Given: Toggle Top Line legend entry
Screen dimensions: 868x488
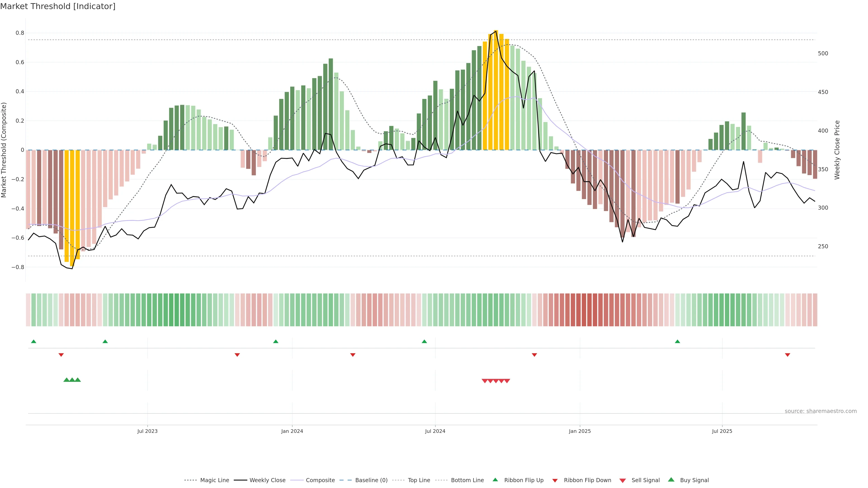Looking at the screenshot, I should coord(419,480).
